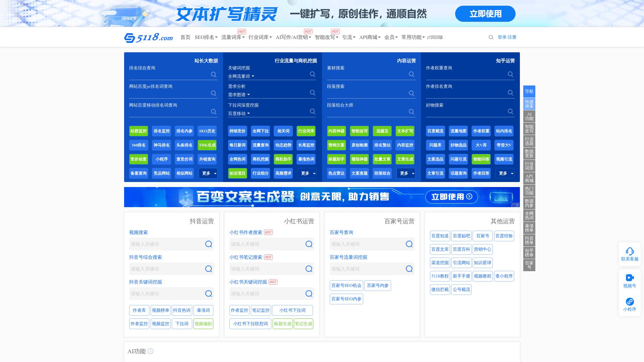Open 常用功能 menu
644x362 pixels.
[x=413, y=37]
